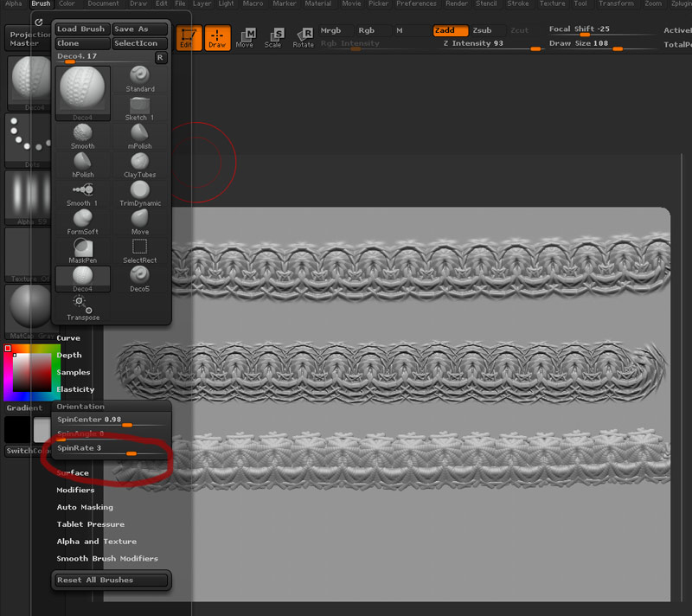Collapse the Orientation section
This screenshot has height=616, width=692.
80,407
